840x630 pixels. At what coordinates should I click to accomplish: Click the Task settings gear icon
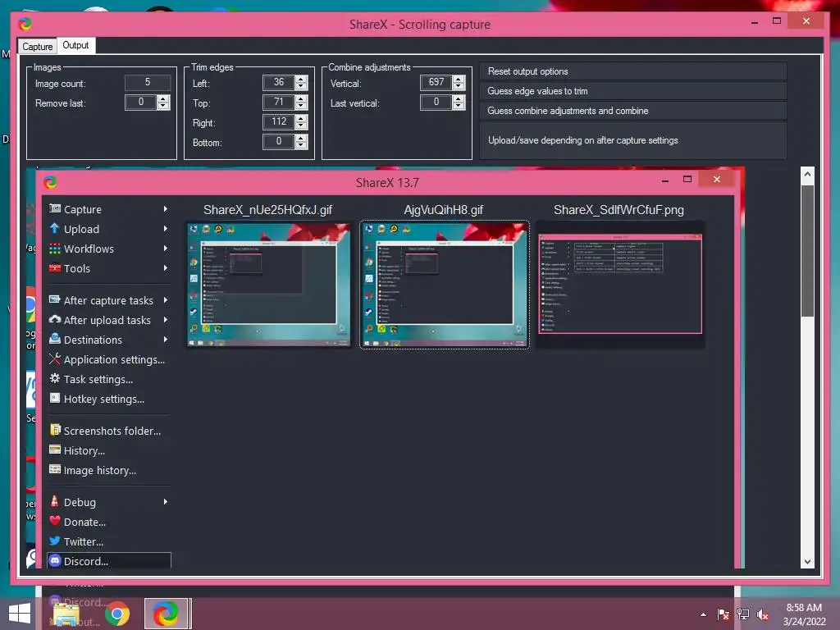(55, 378)
